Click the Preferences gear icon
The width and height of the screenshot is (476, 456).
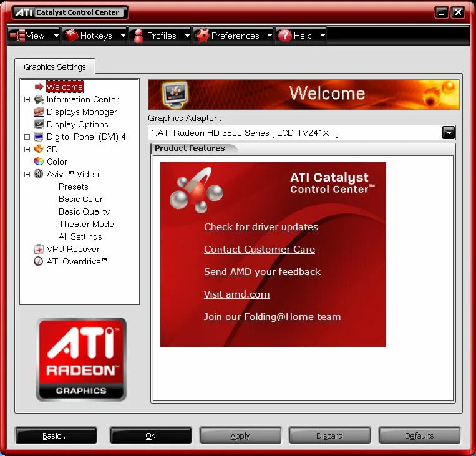[203, 36]
